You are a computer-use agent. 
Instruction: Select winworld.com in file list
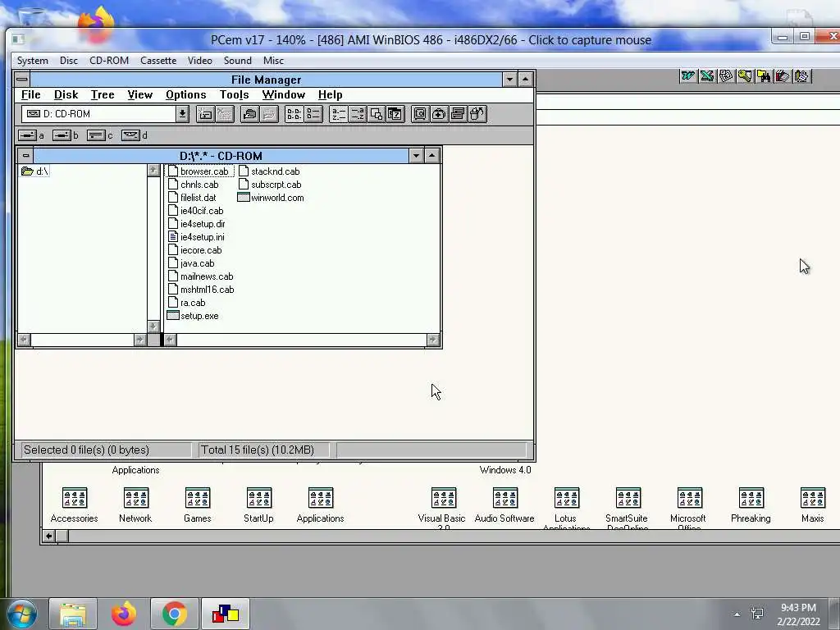(271, 198)
